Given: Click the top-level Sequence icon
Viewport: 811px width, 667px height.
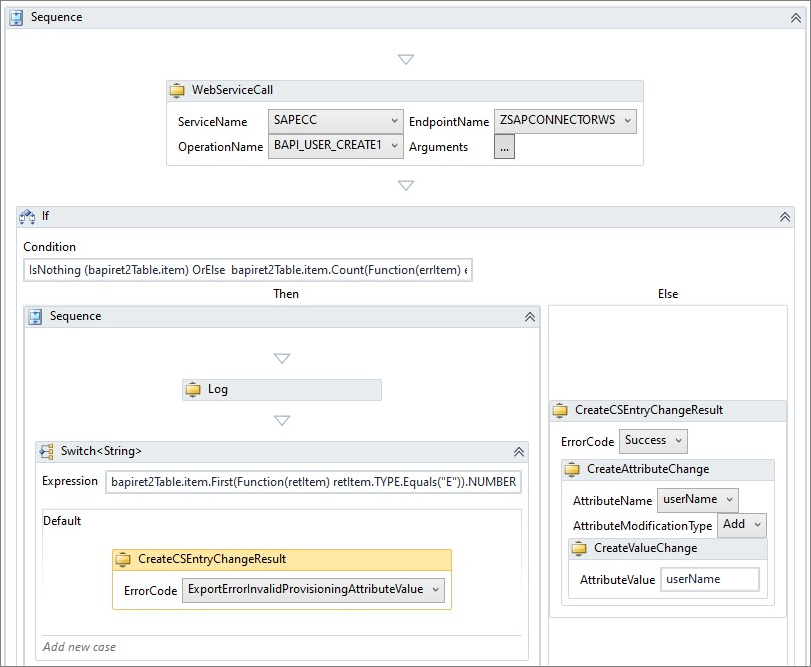Looking at the screenshot, I should click(16, 17).
